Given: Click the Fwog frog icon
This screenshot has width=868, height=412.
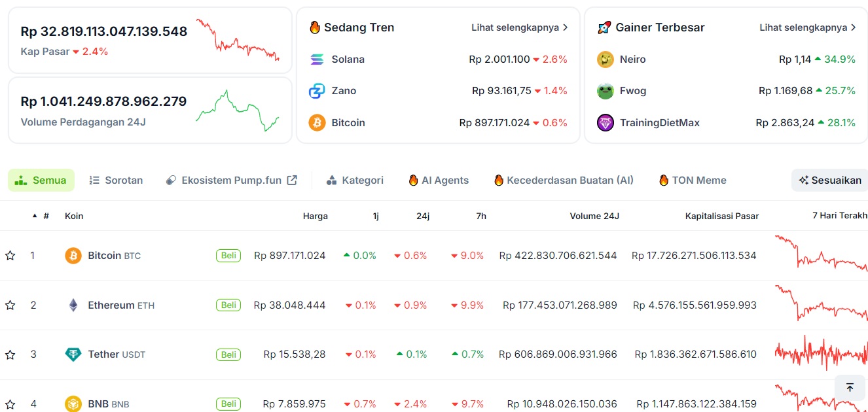Looking at the screenshot, I should point(606,91).
